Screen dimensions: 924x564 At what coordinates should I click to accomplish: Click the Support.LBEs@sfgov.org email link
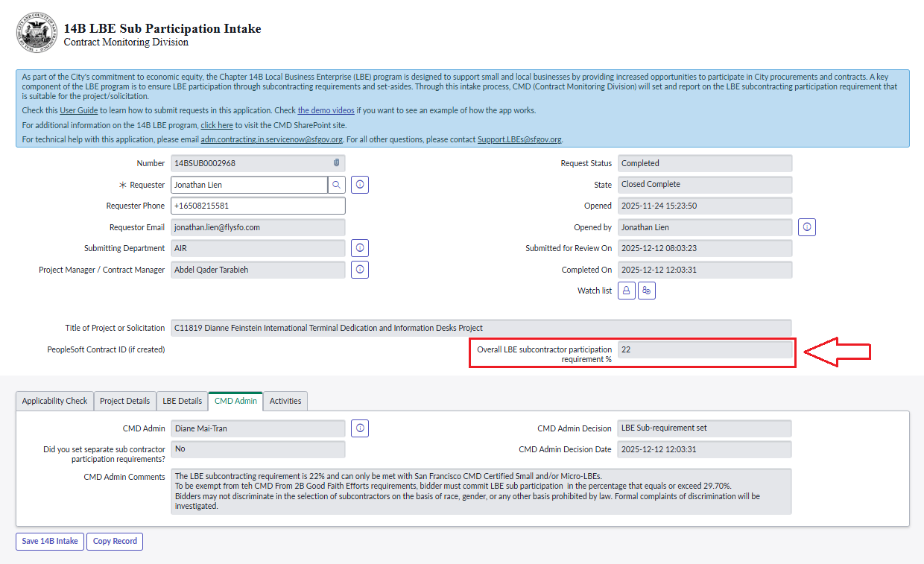519,139
